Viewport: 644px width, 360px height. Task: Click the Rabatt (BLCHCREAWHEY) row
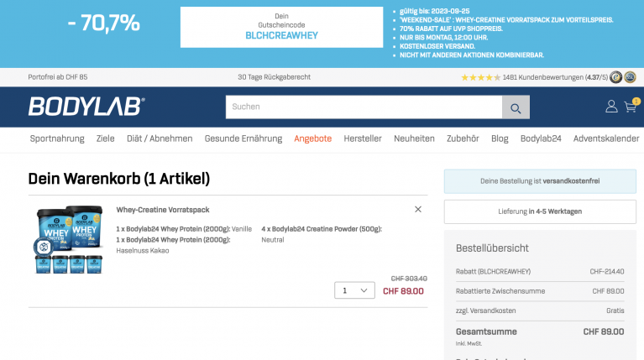(540, 272)
